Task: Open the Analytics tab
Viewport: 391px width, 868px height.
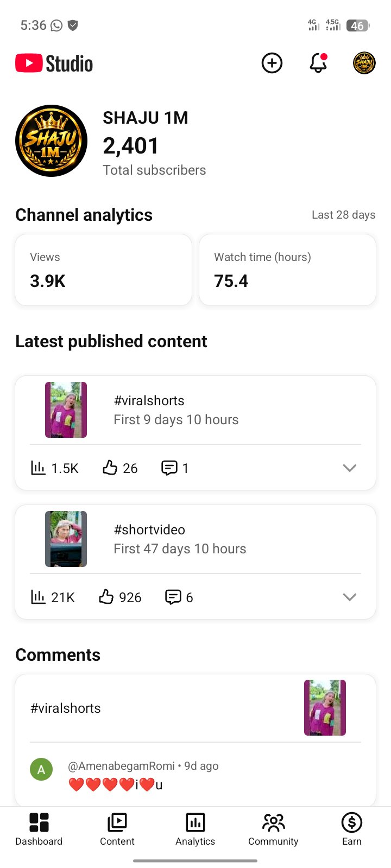Action: point(195,829)
